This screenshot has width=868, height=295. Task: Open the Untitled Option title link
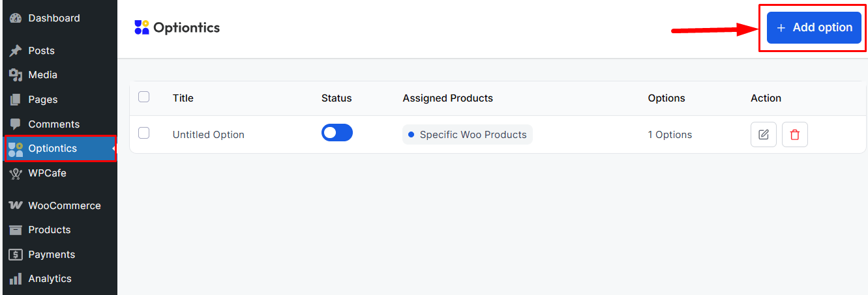(x=208, y=135)
